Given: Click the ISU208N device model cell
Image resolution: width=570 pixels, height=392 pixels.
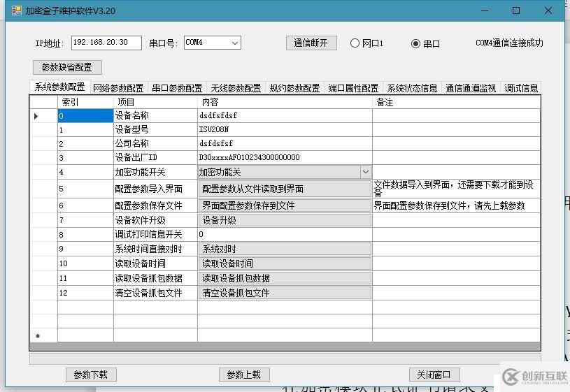Looking at the screenshot, I should [x=285, y=130].
